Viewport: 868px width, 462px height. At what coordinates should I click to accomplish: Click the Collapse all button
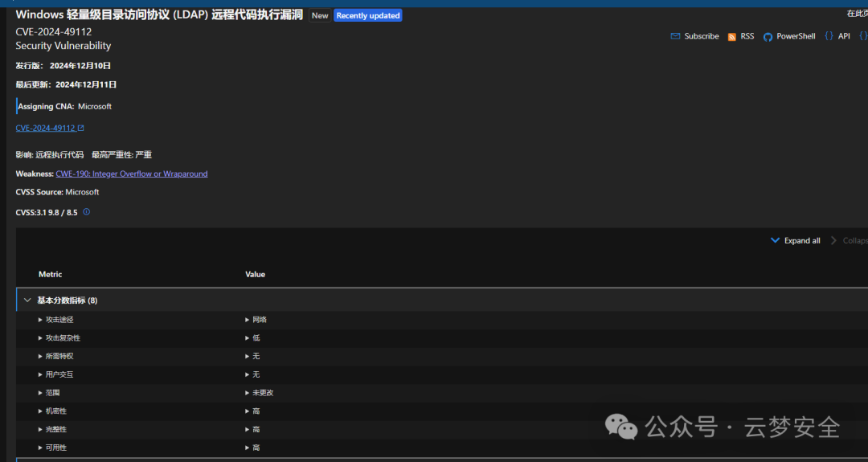(850, 241)
